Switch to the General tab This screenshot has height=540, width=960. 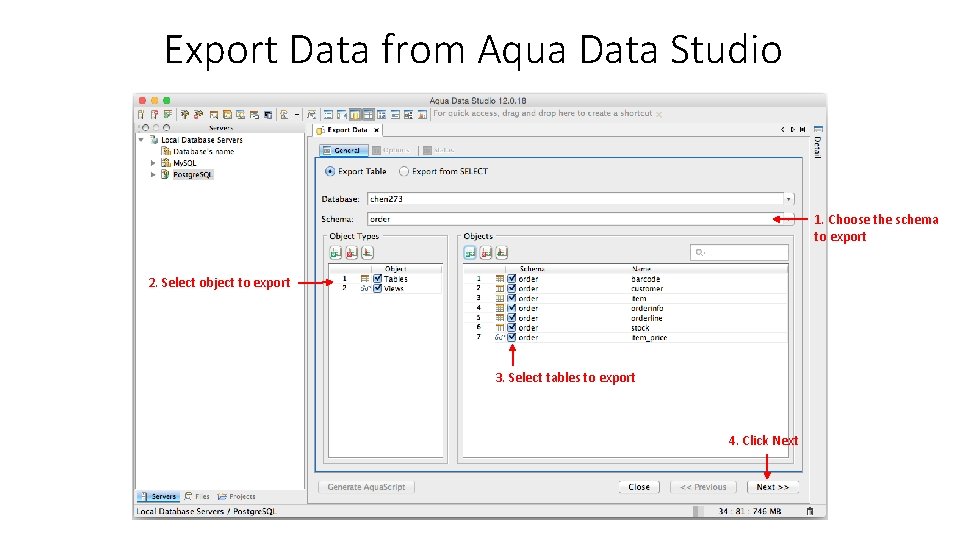[x=343, y=150]
